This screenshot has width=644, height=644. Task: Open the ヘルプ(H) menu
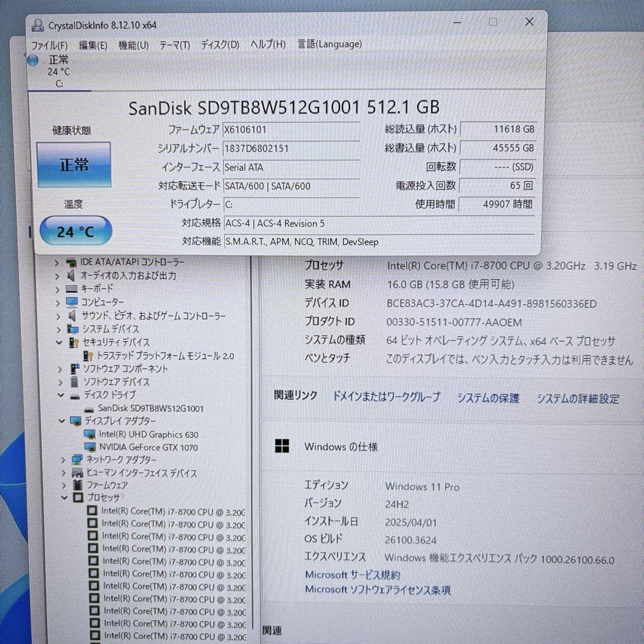click(268, 44)
